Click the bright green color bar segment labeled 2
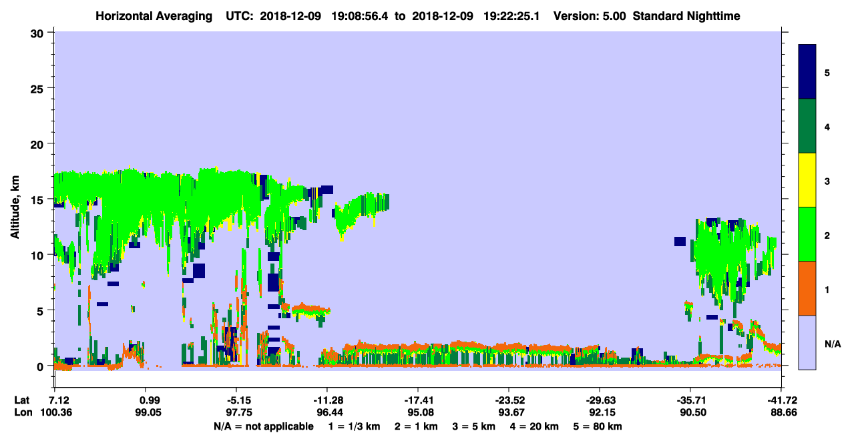 coord(807,234)
